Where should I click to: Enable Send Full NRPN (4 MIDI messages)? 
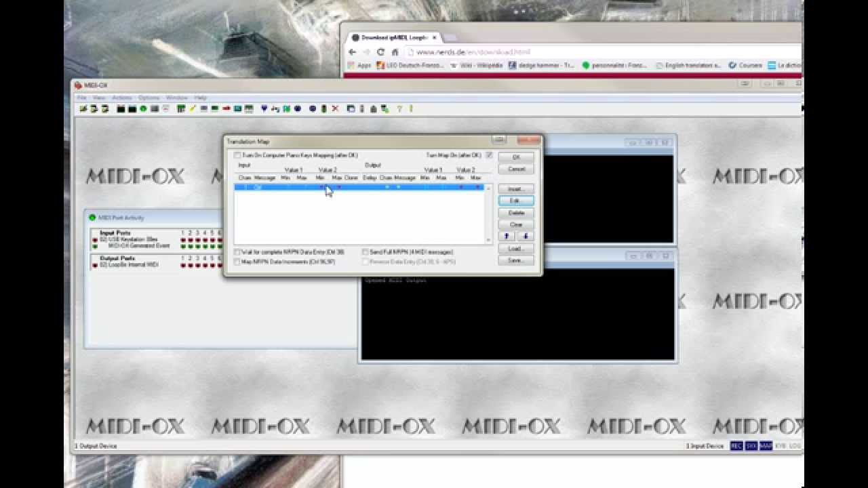(366, 252)
